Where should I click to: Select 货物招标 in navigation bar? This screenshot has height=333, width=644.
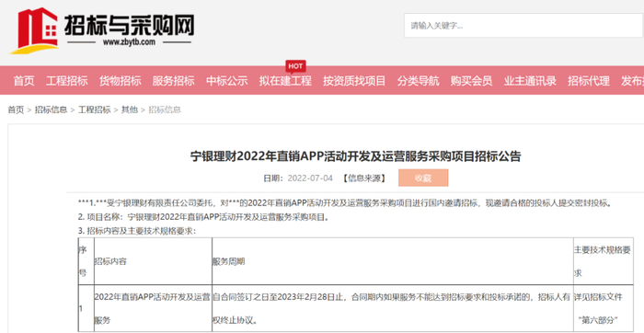pyautogui.click(x=120, y=81)
